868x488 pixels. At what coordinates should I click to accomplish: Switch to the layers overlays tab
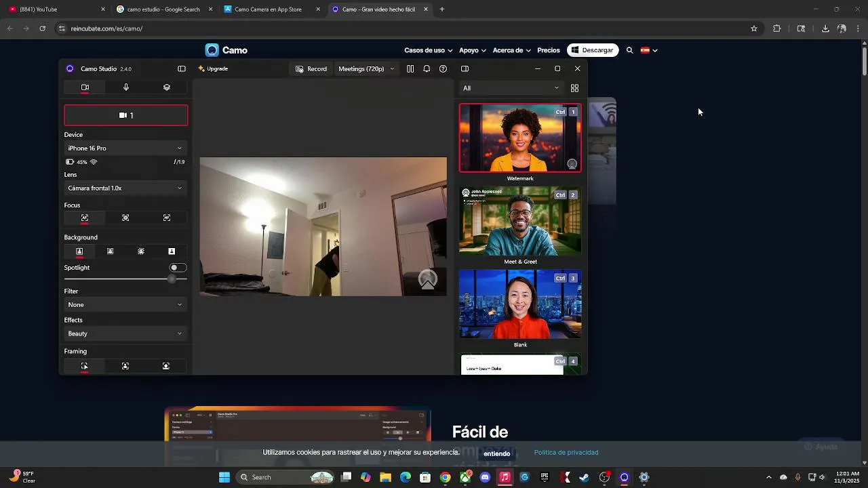(167, 87)
